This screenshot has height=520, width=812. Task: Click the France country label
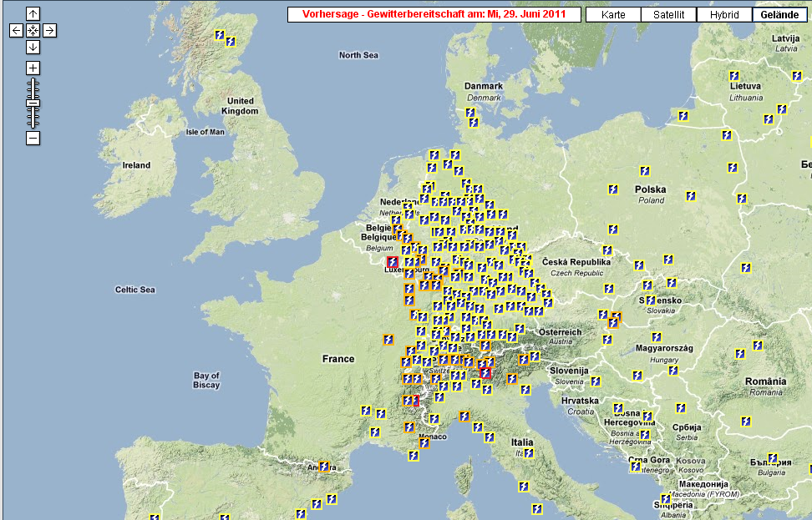tap(338, 359)
